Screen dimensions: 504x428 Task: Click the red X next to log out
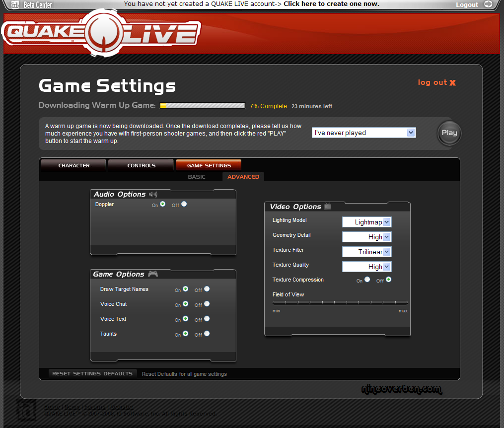tap(452, 83)
